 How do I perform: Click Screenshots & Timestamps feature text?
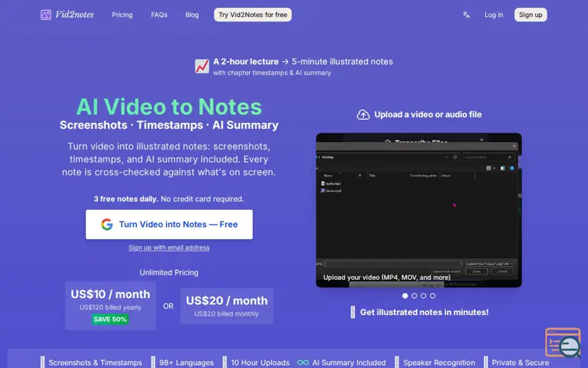(x=96, y=363)
